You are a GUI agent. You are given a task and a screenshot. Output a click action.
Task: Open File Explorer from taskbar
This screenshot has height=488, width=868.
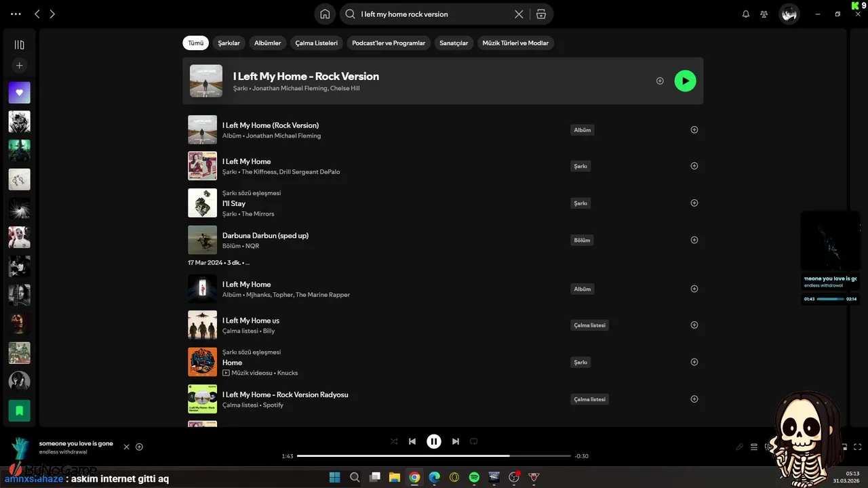click(x=395, y=477)
